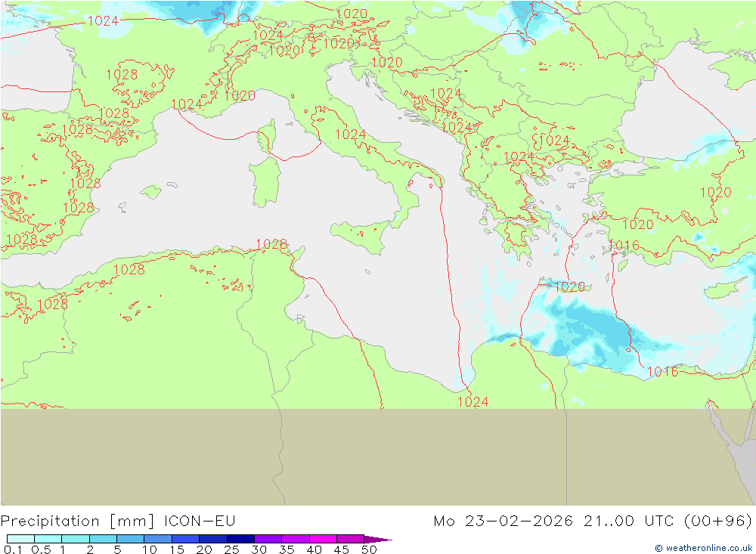Click the 1028 isobar label near Tunisia's north coast
This screenshot has height=554, width=756.
[271, 244]
